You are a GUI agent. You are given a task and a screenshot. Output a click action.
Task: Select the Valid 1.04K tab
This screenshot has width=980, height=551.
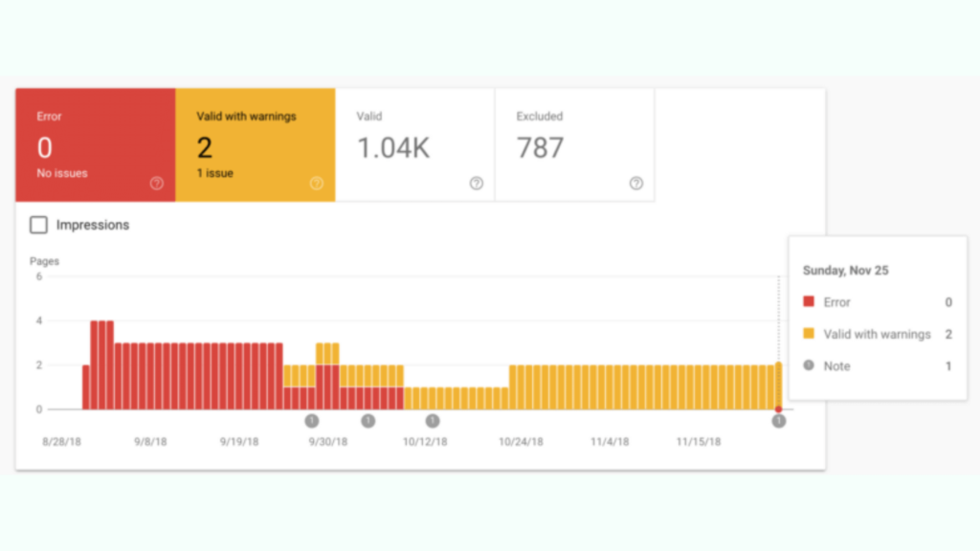pyautogui.click(x=415, y=145)
